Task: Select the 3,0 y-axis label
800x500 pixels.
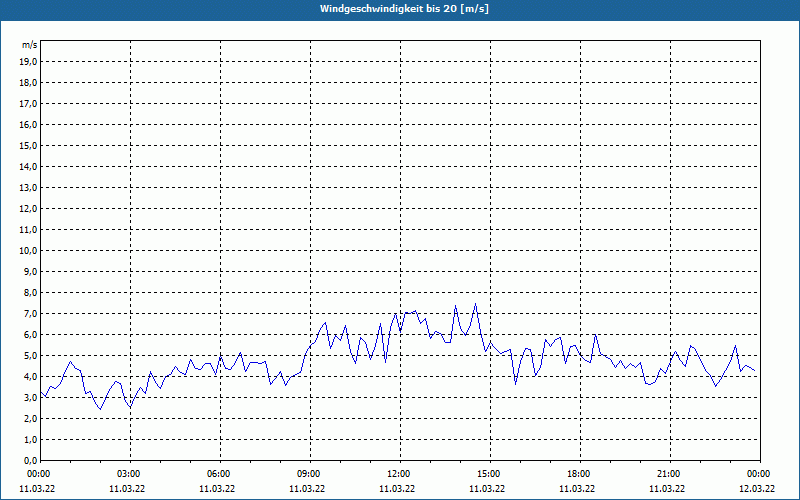Action: (31, 397)
